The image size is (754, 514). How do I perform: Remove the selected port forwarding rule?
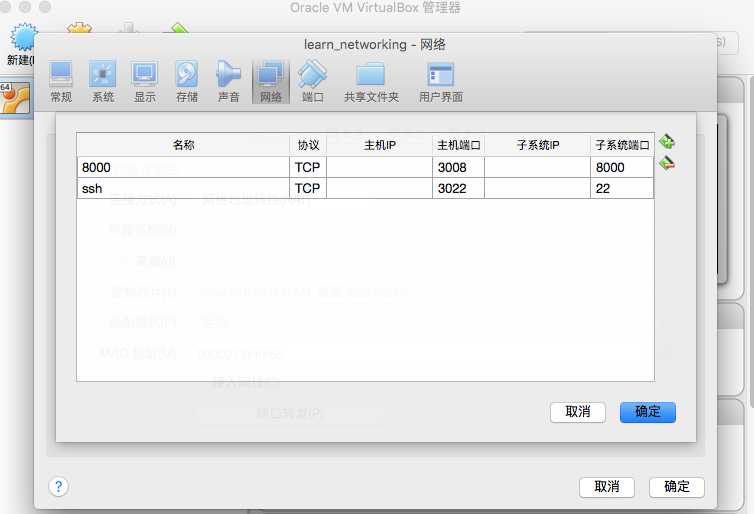click(667, 163)
